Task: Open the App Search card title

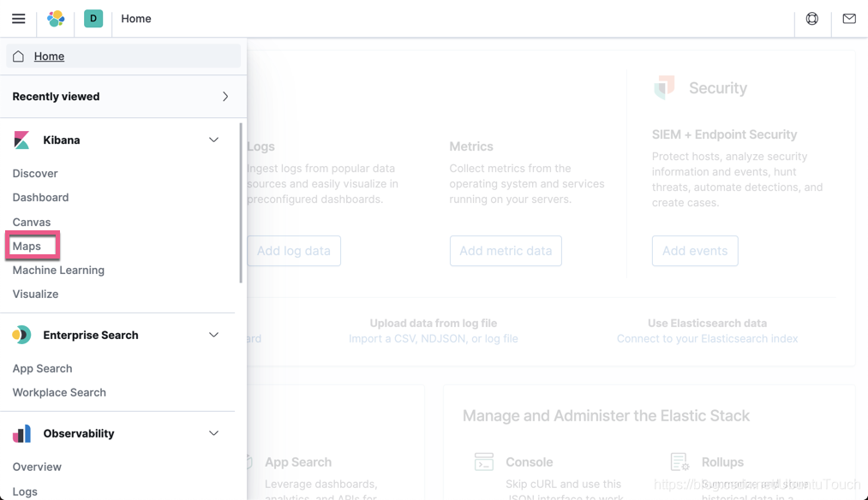Action: [x=298, y=461]
